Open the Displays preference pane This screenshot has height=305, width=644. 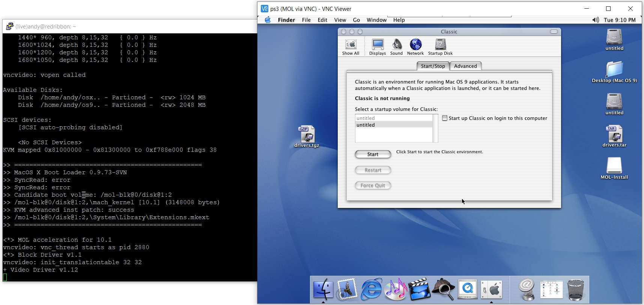378,47
